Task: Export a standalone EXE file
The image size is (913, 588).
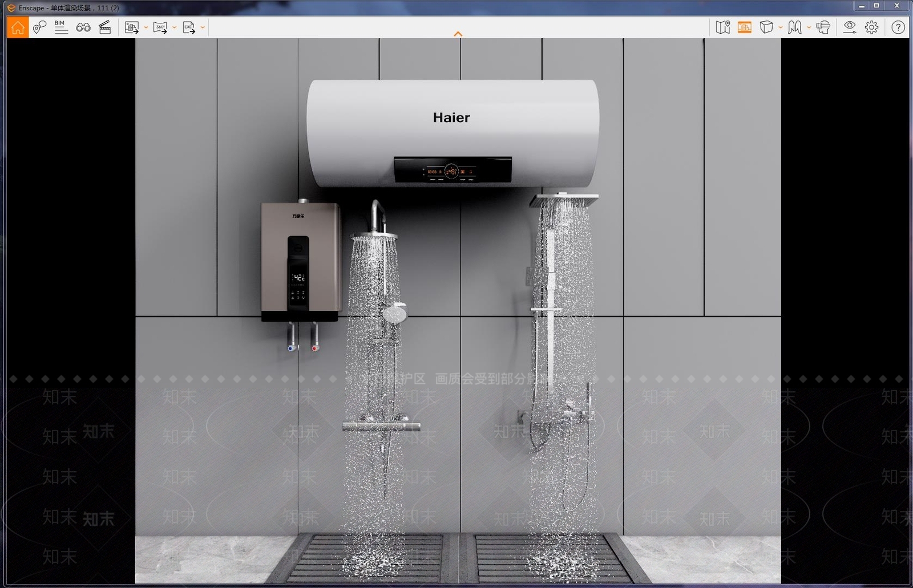Action: [x=189, y=27]
